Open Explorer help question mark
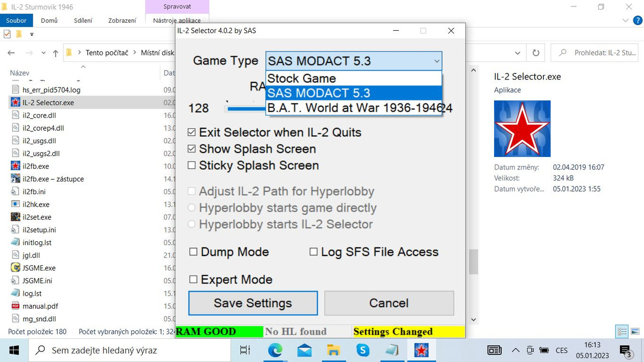644x362 pixels. point(637,21)
